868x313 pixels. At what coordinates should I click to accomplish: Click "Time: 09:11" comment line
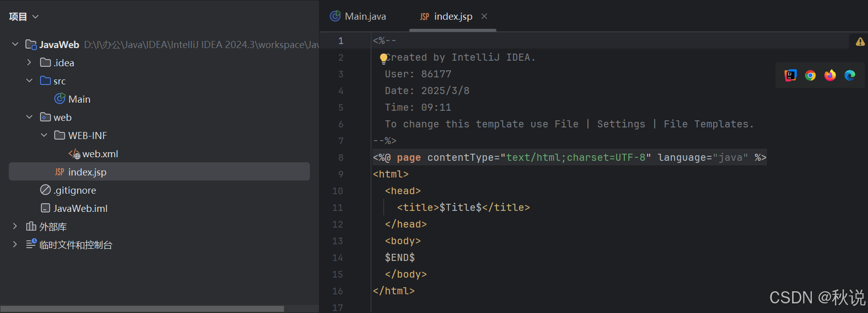(418, 107)
